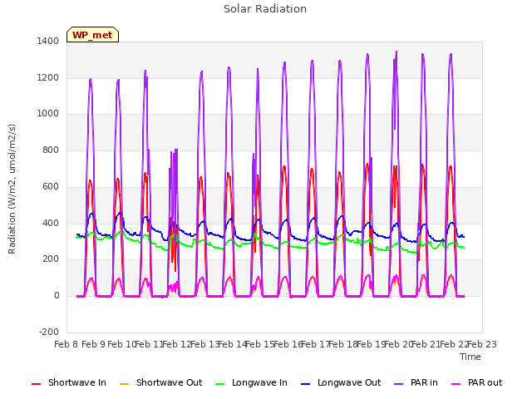This screenshot has width=532, height=399.
Task: Click the red Shortwave In legend swatch
Action: (x=36, y=384)
